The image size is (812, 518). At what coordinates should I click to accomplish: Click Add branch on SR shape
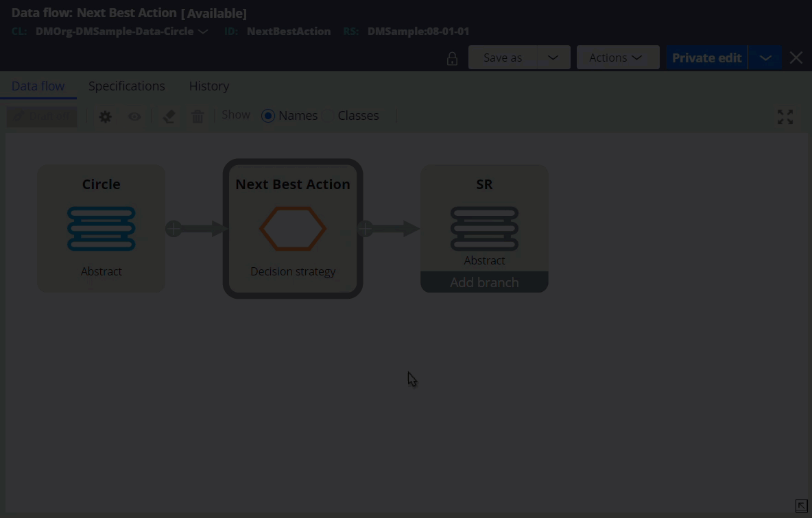tap(484, 282)
